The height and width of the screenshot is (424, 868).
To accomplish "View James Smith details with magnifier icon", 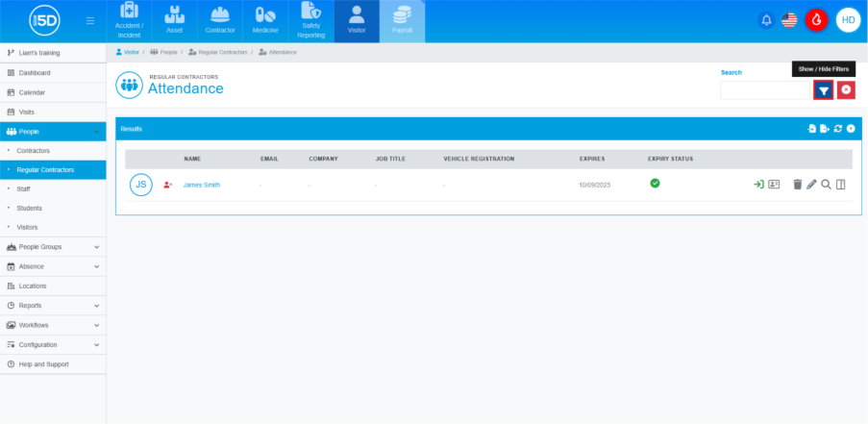I will pos(826,184).
